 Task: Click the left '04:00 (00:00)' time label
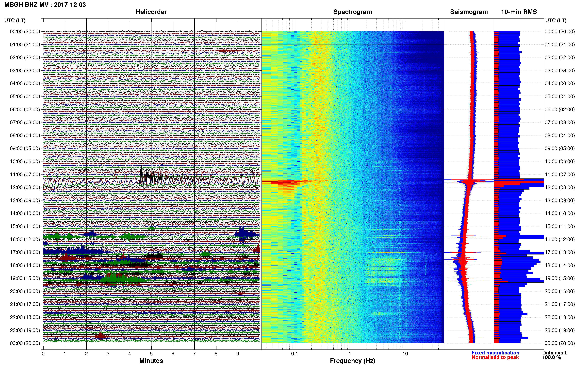point(25,83)
